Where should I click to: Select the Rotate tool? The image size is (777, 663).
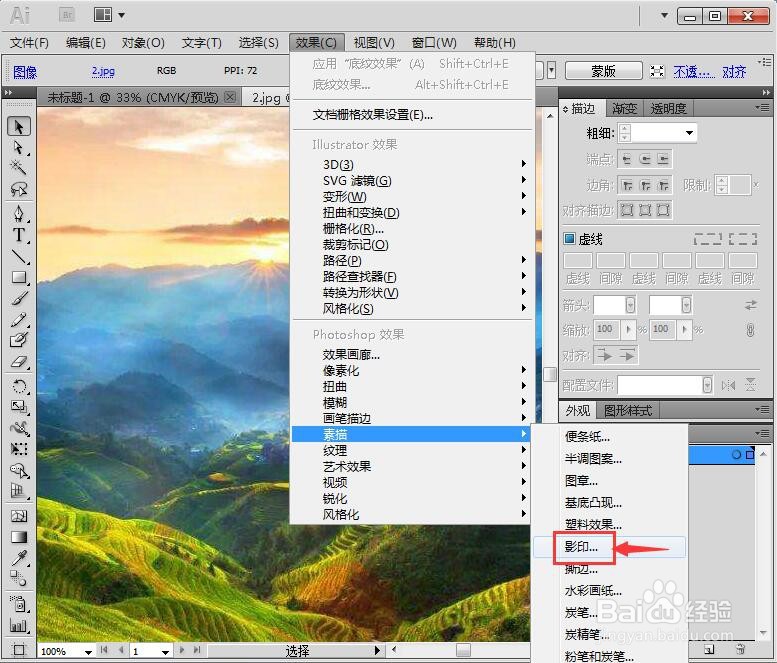[x=19, y=386]
